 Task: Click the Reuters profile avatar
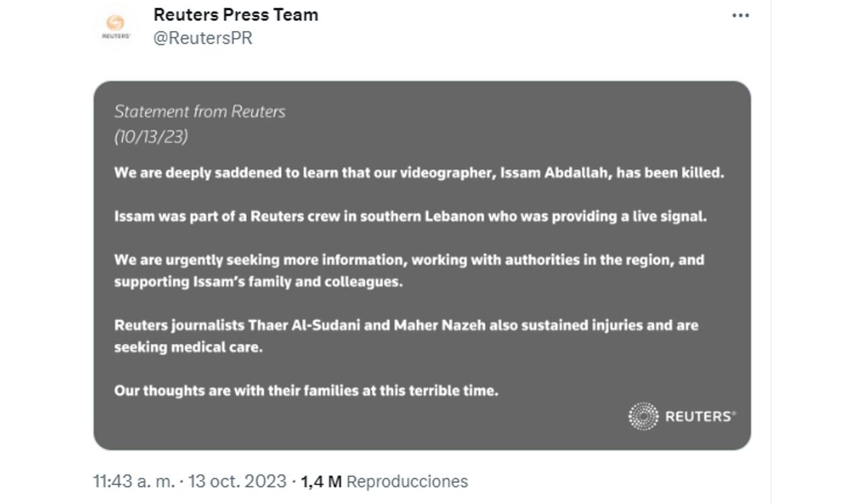click(116, 26)
